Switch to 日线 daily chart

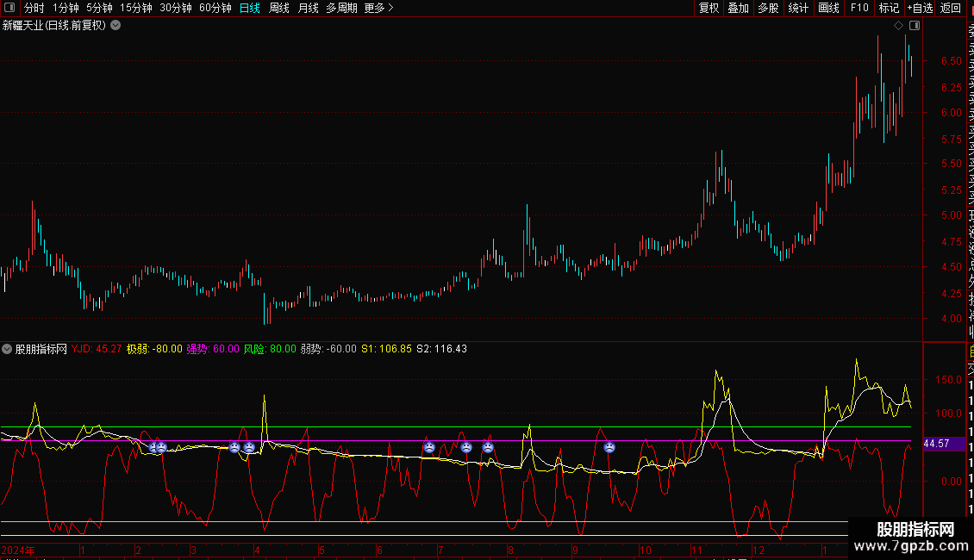[x=250, y=8]
